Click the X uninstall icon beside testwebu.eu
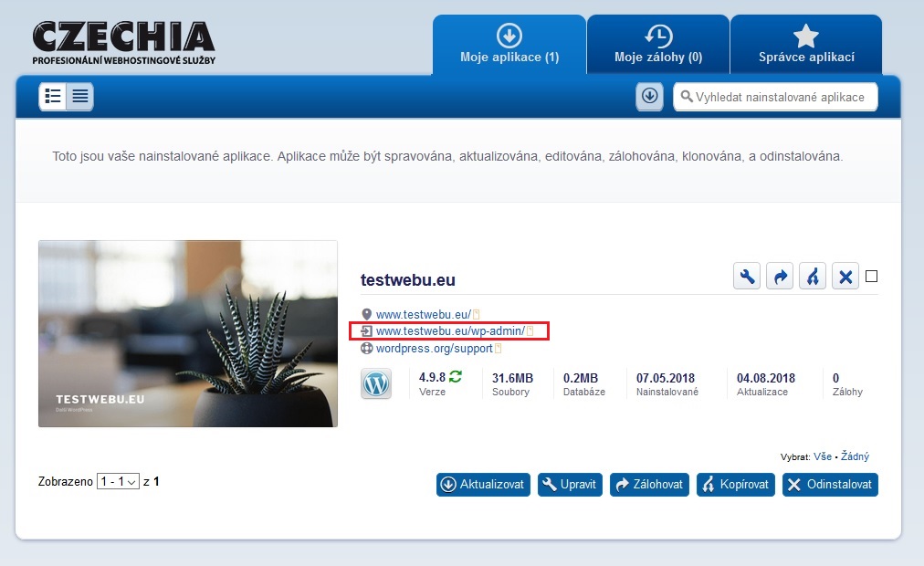The height and width of the screenshot is (566, 924). point(845,277)
